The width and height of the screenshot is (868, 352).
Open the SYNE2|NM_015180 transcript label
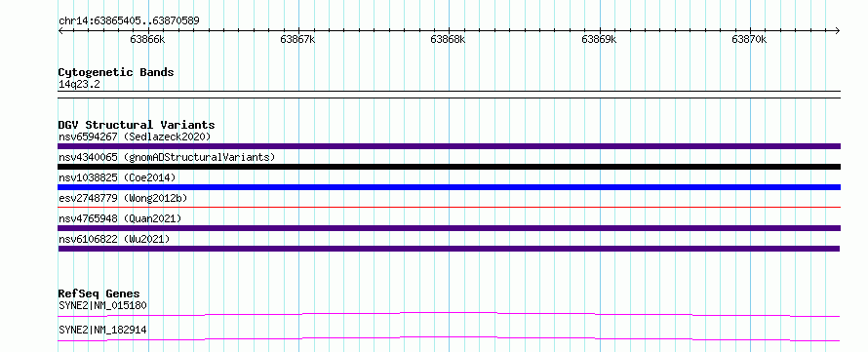[x=102, y=305]
